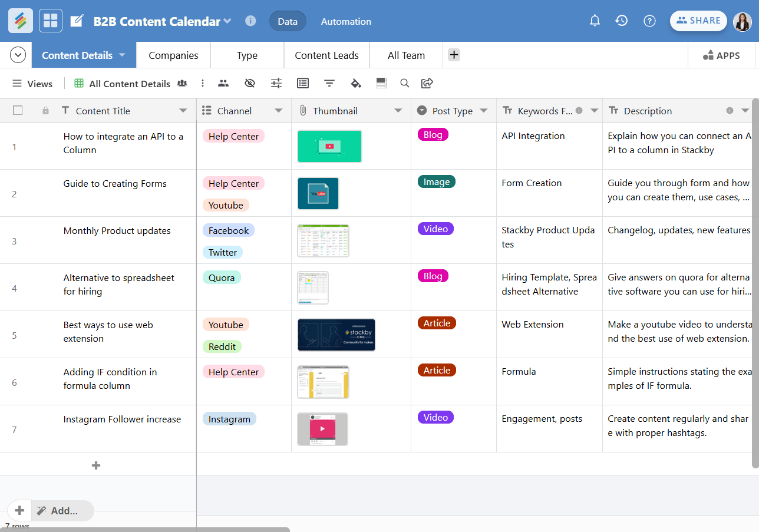The height and width of the screenshot is (532, 759).
Task: Click the Instagram channel tag
Action: point(229,419)
